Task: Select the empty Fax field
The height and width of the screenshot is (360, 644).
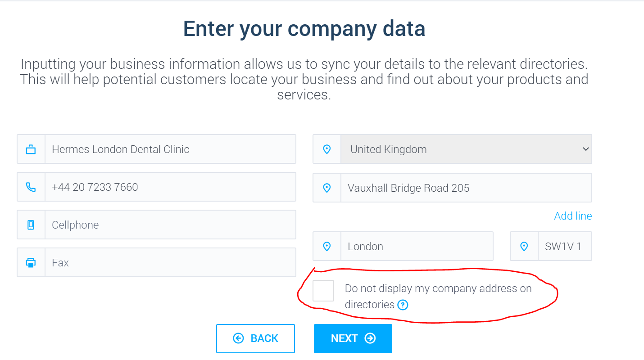Action: (170, 263)
